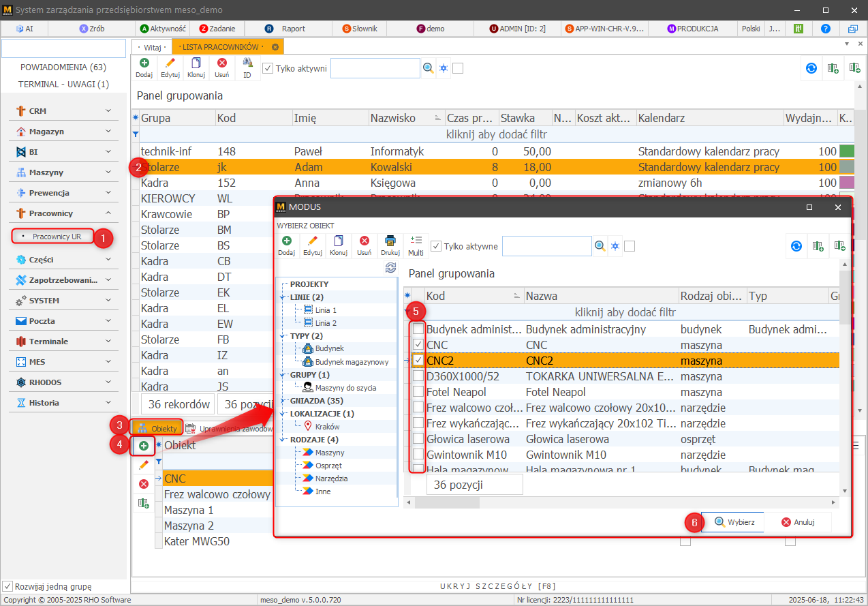
Task: Click the Edytuj pencil icon in main toolbar
Action: tap(170, 63)
